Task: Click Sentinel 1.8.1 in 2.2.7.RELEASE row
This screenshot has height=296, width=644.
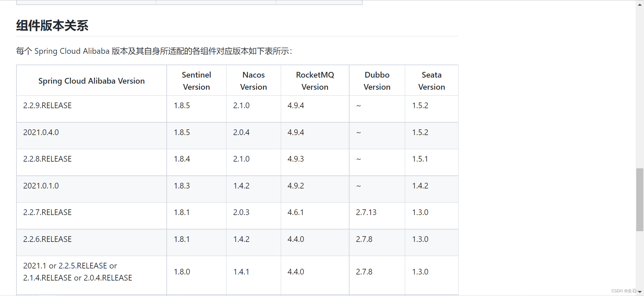Action: click(x=182, y=212)
